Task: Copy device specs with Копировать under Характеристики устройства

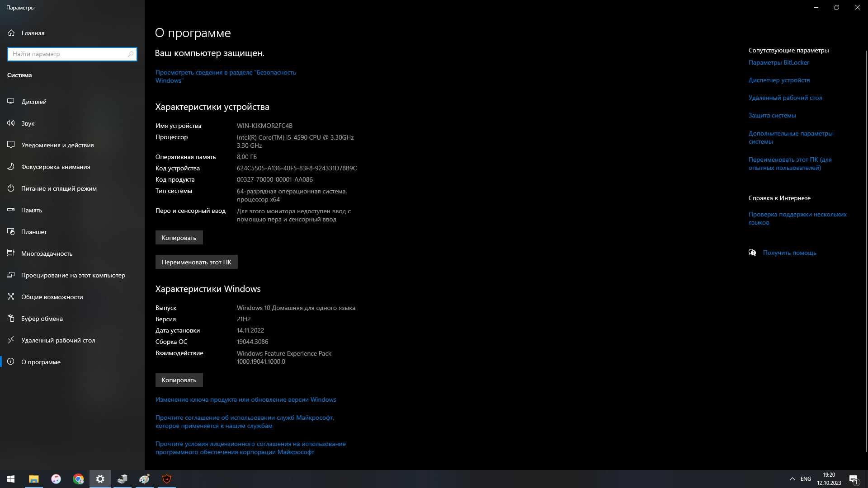Action: tap(179, 238)
